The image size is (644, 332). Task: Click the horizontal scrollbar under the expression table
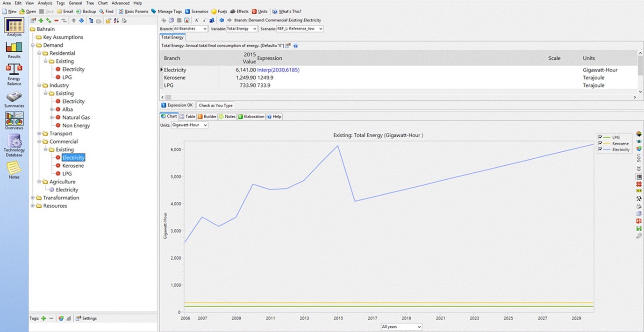pyautogui.click(x=398, y=97)
